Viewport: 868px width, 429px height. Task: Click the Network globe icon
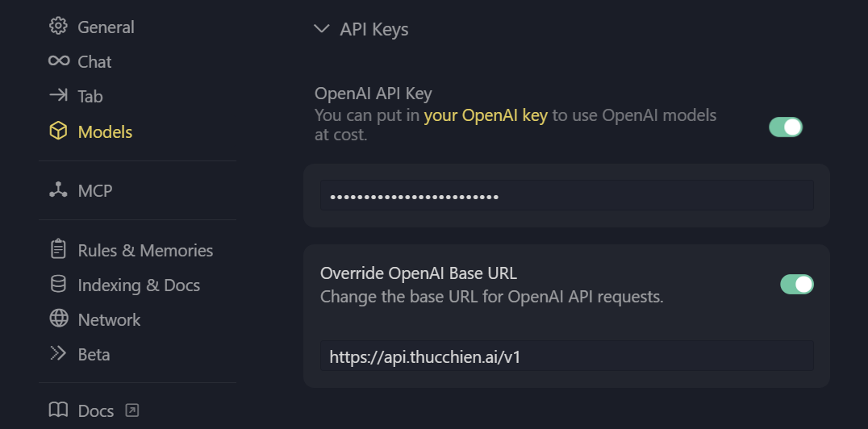[x=58, y=319]
